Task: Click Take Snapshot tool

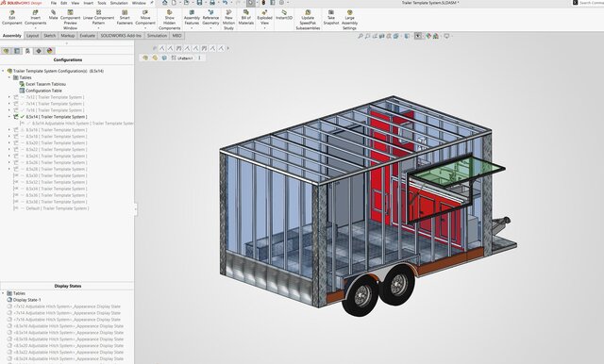Action: coord(331,18)
